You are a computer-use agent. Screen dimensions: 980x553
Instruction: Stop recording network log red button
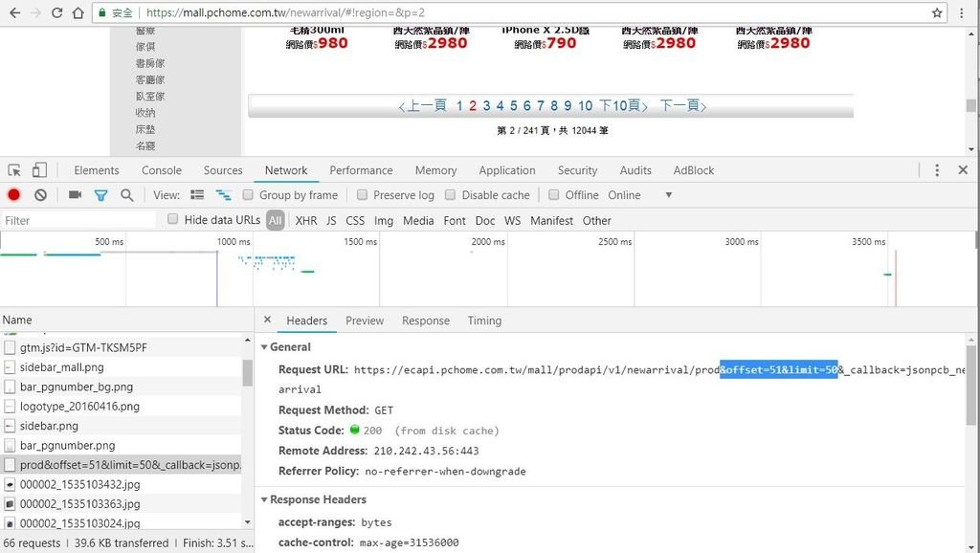click(13, 195)
